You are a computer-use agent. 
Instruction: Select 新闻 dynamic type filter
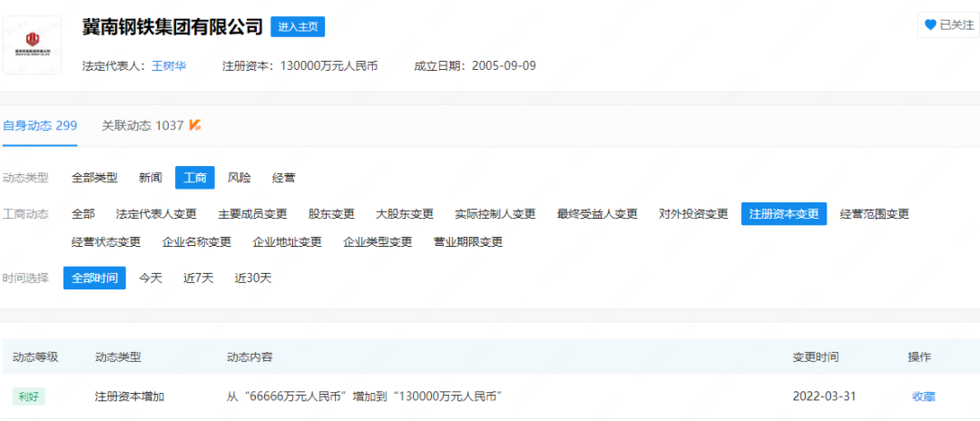(x=151, y=178)
